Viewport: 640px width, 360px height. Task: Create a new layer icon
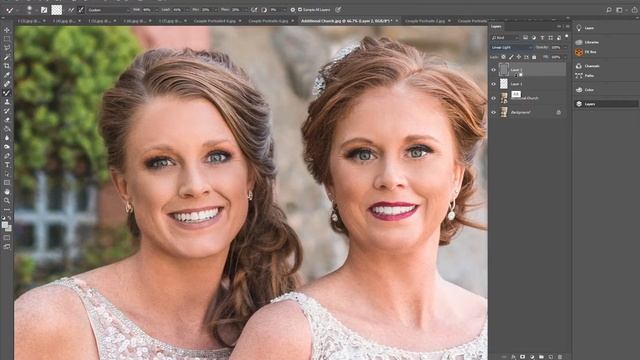click(551, 356)
